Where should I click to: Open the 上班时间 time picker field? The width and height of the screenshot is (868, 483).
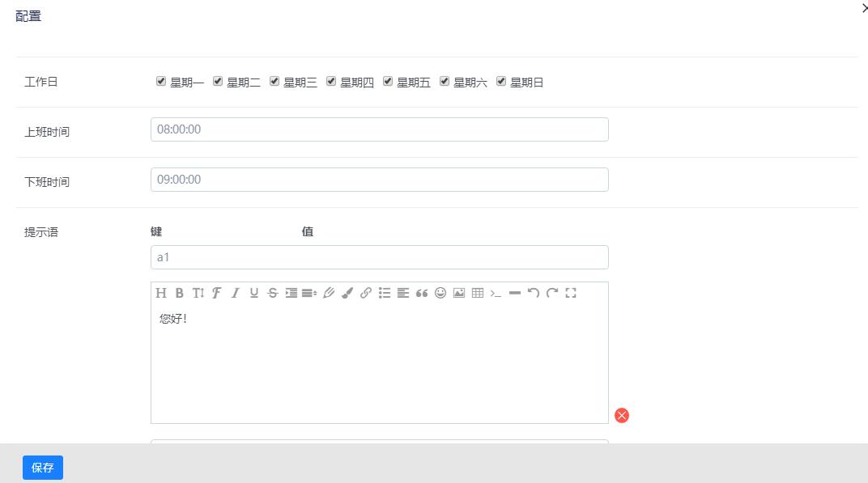click(379, 129)
